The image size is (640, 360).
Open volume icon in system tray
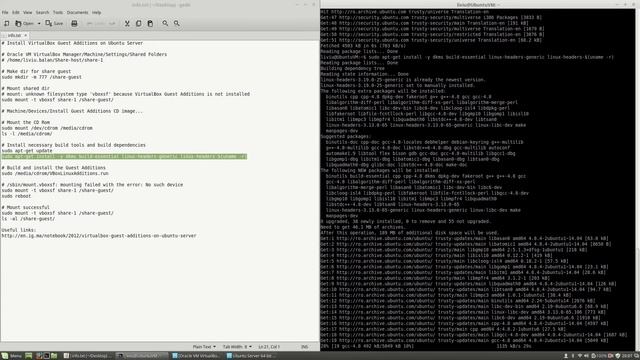click(586, 356)
